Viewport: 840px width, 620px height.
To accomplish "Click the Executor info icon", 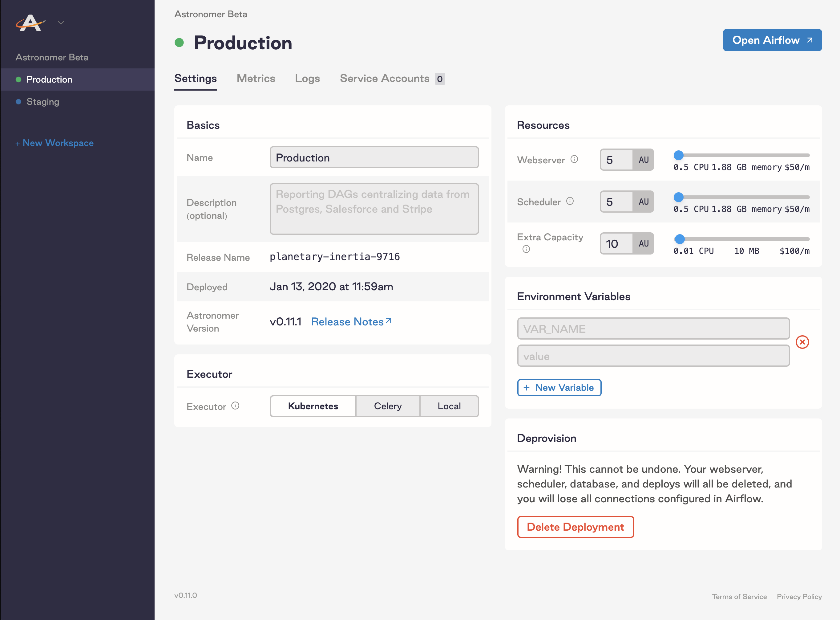I will click(x=235, y=406).
